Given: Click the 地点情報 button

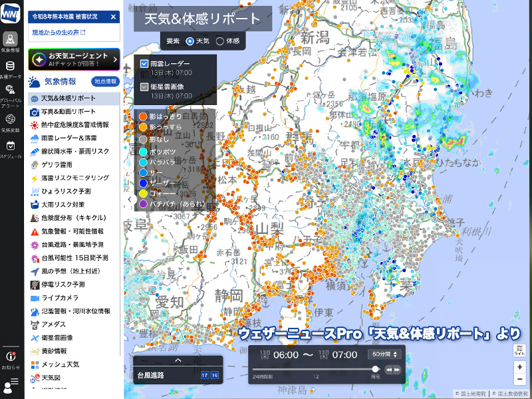Looking at the screenshot, I should point(105,81).
